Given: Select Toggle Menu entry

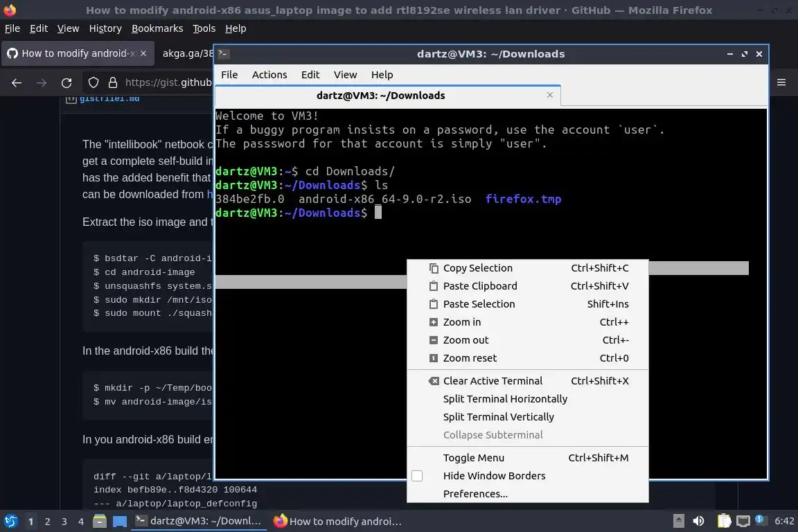Looking at the screenshot, I should point(528,458).
